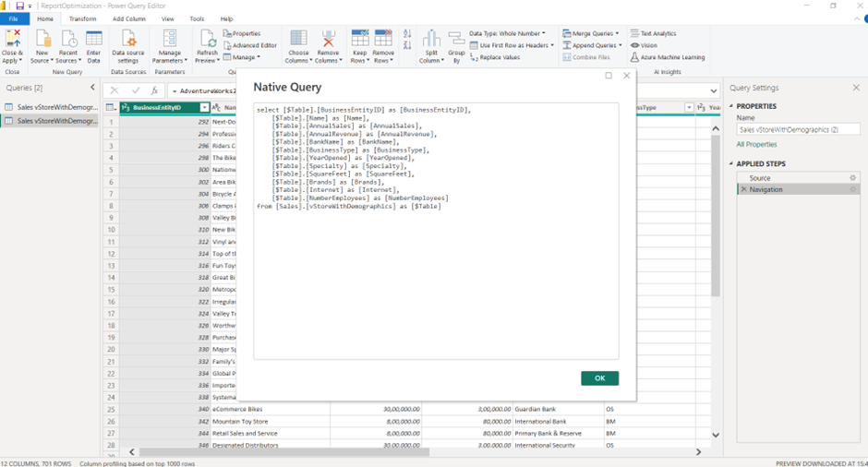Click the query Name input field
The height and width of the screenshot is (467, 868).
[x=798, y=130]
